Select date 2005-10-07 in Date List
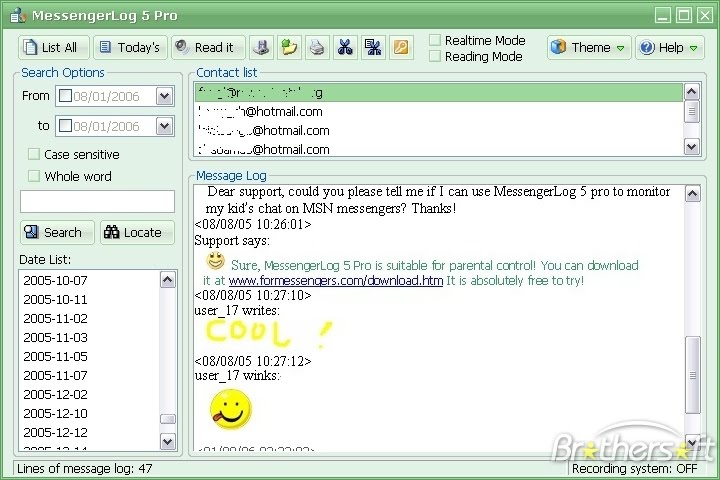 point(55,280)
